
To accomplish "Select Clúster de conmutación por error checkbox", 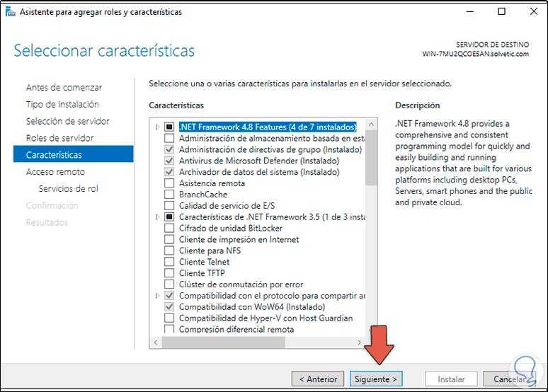I will (169, 284).
